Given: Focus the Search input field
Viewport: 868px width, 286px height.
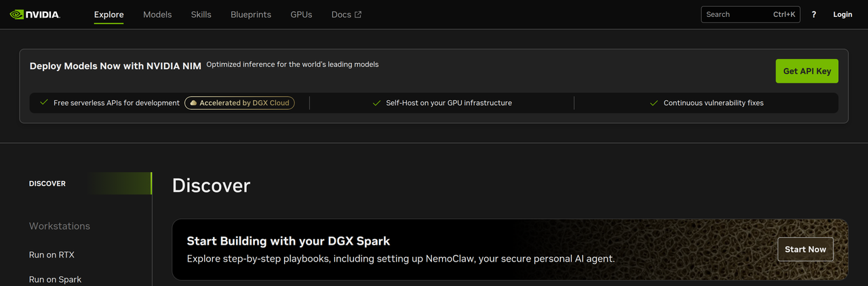Looking at the screenshot, I should pyautogui.click(x=751, y=14).
